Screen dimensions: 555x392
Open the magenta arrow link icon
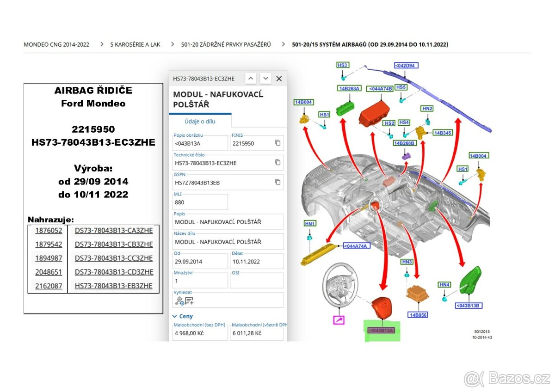[x=339, y=319]
